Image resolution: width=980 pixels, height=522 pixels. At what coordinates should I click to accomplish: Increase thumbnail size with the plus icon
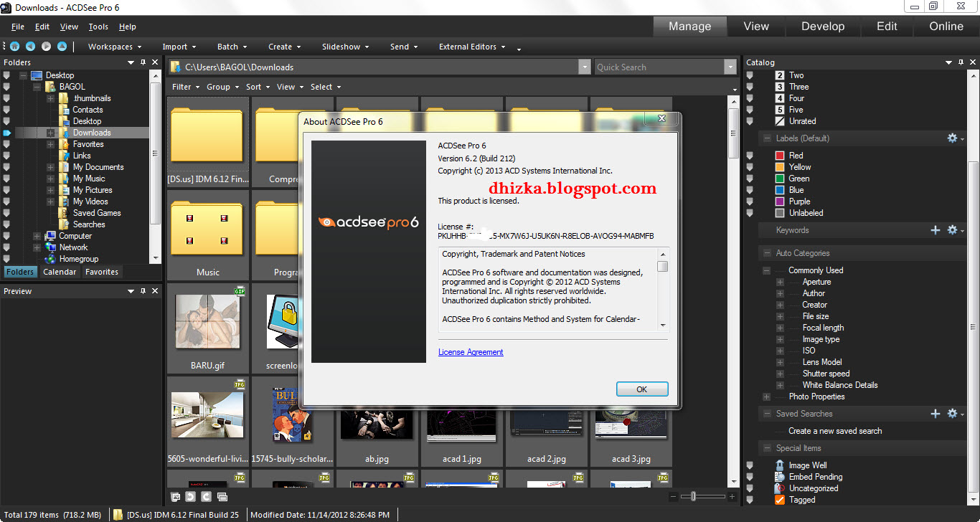(732, 496)
